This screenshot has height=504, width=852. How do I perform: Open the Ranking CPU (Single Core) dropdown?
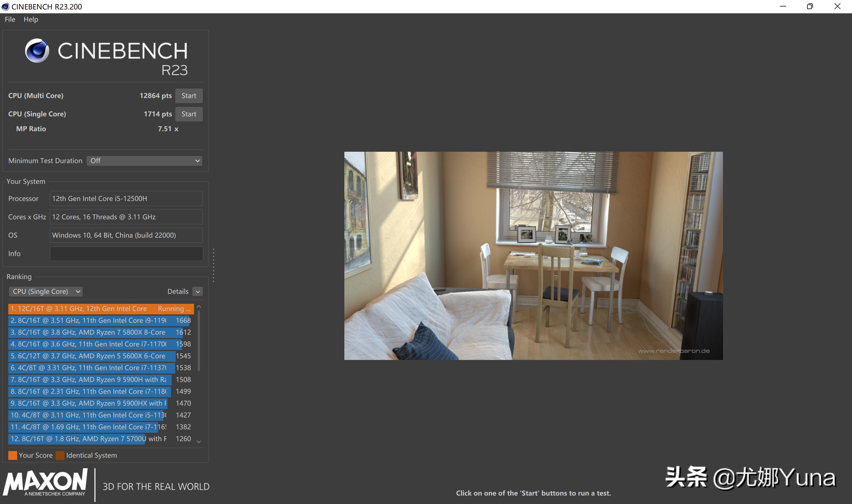pos(46,291)
